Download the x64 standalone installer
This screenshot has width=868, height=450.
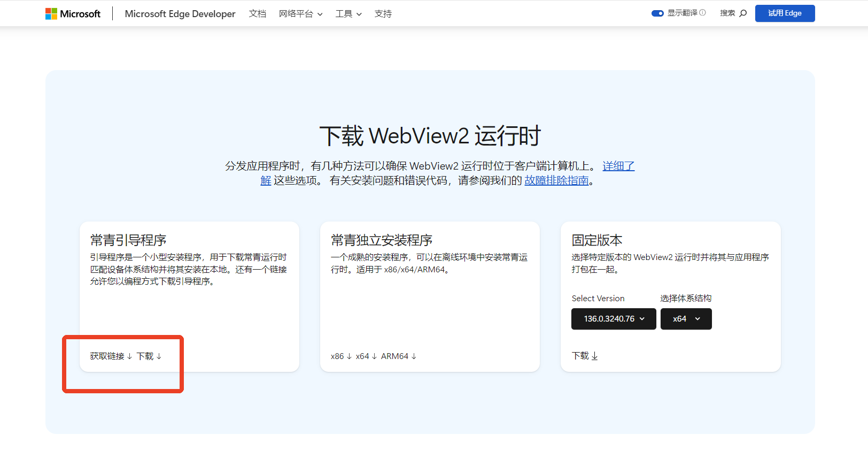point(366,356)
